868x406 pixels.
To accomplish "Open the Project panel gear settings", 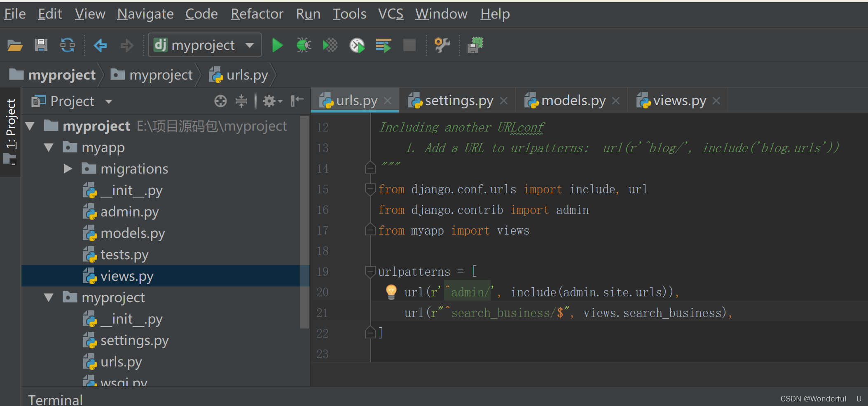I will pos(272,101).
